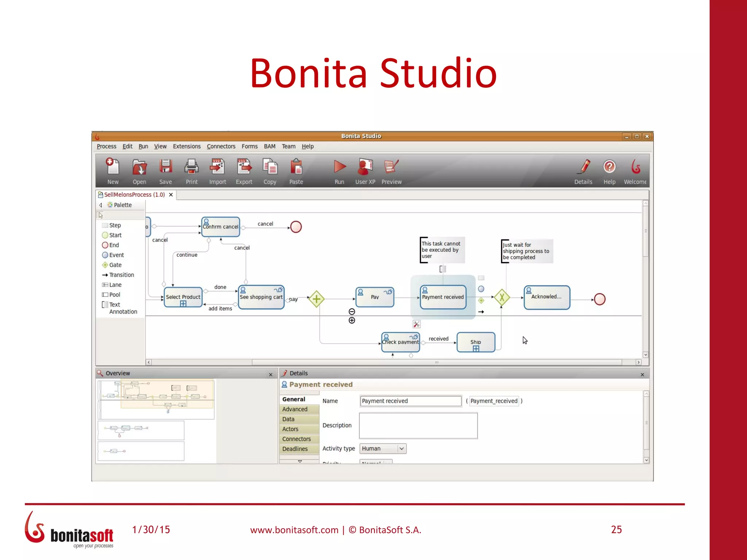
Task: Click the Welcome toolbar icon
Action: [635, 168]
